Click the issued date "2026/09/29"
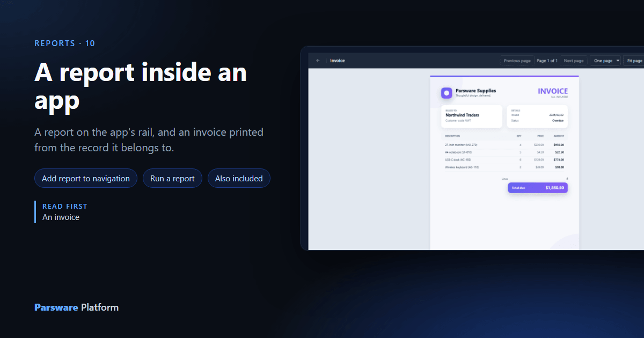Viewport: 644px width, 338px height. click(x=557, y=115)
